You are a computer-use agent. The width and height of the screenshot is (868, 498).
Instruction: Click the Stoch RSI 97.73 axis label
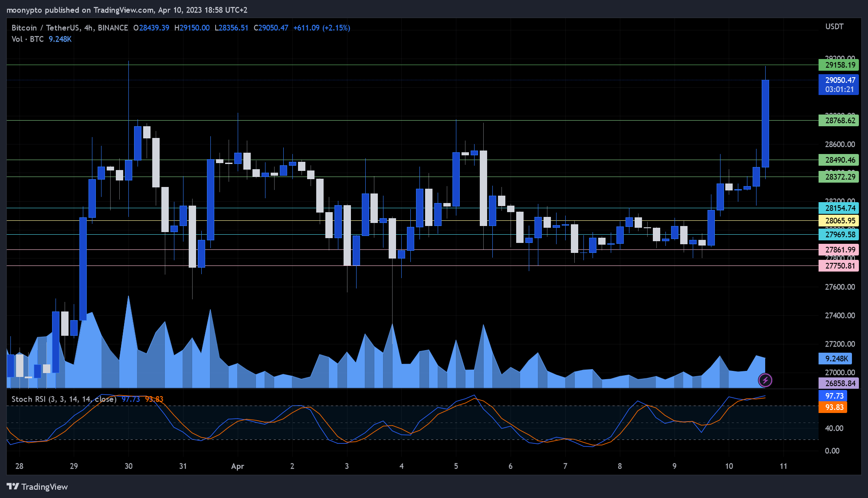[x=832, y=396]
